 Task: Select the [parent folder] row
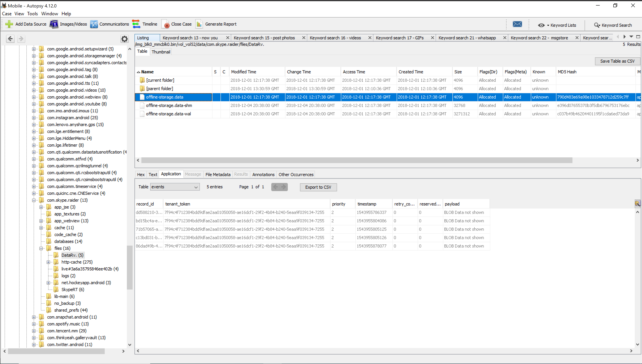(388, 89)
